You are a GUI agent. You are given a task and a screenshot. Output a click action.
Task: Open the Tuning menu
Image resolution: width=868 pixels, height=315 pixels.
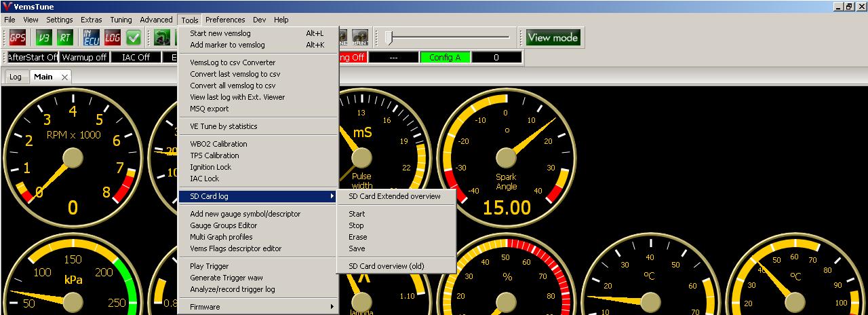(x=121, y=20)
